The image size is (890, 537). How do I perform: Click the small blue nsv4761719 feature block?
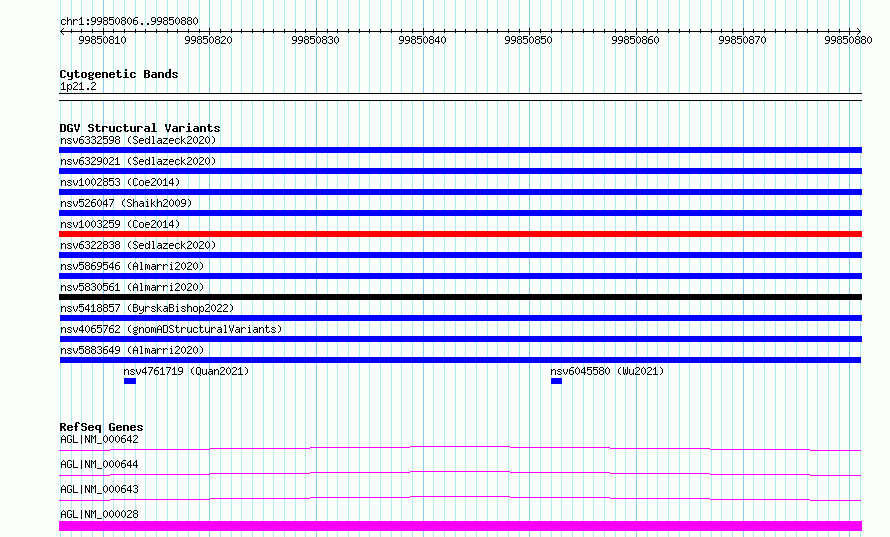point(130,381)
